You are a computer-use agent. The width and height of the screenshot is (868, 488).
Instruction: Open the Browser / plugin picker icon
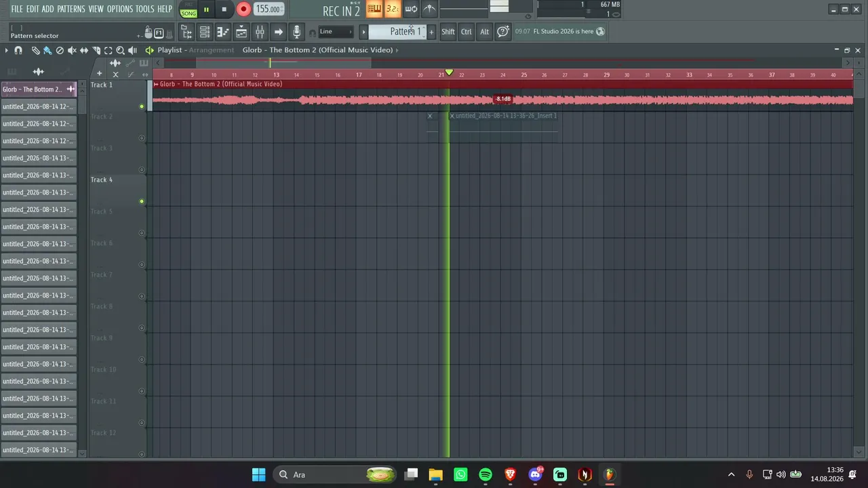click(x=186, y=32)
